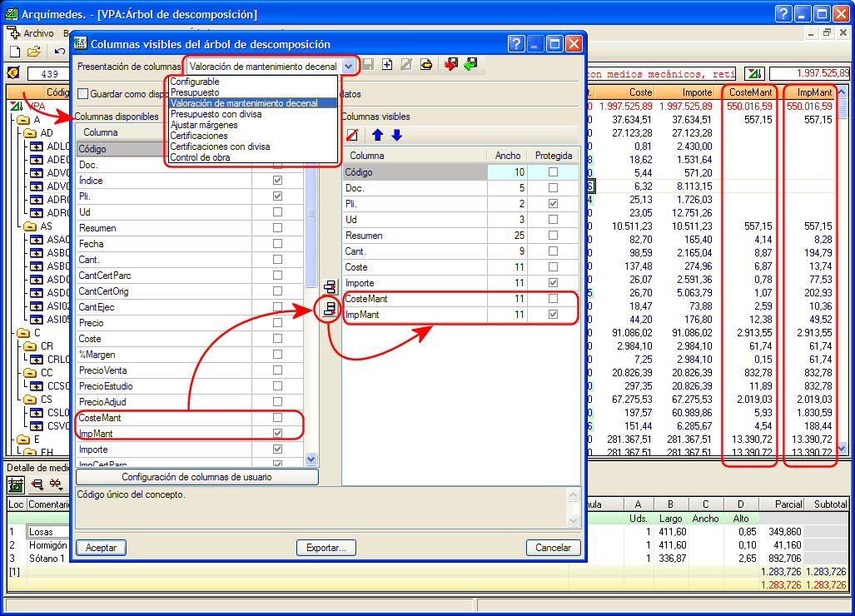
Task: Click the red arrow row icon in Detalle toolbar
Action: coord(37,484)
